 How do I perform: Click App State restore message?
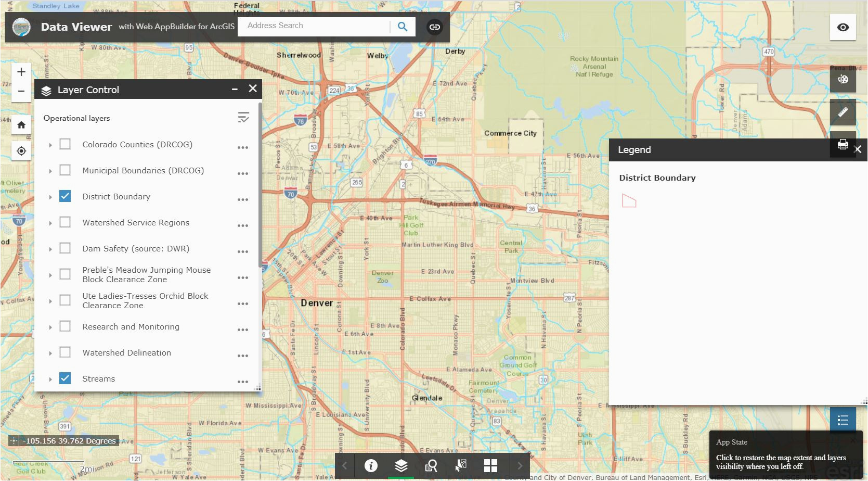click(781, 462)
